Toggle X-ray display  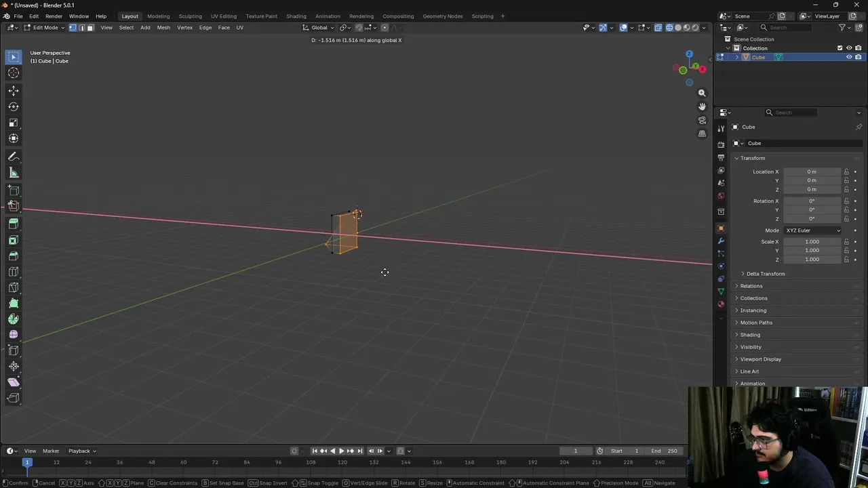[x=658, y=28]
